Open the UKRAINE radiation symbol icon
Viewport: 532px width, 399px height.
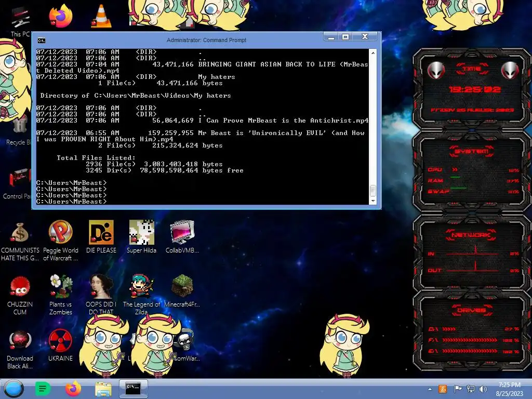60,345
